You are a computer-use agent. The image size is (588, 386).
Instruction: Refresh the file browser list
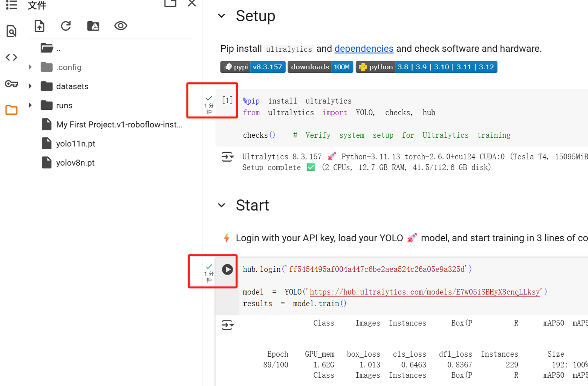[66, 26]
